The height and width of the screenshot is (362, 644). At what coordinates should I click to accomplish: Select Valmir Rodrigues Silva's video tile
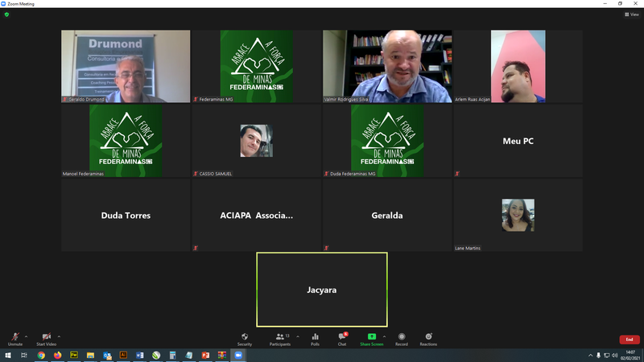(x=387, y=66)
